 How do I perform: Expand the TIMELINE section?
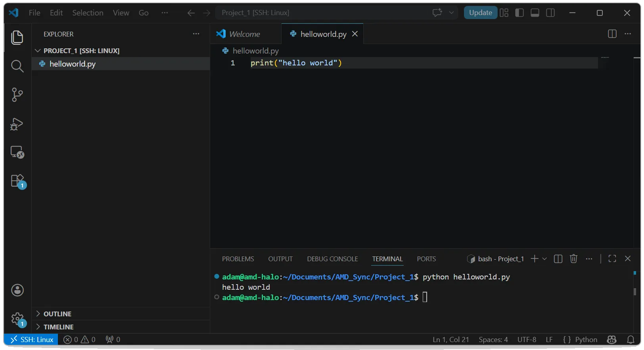pyautogui.click(x=121, y=327)
